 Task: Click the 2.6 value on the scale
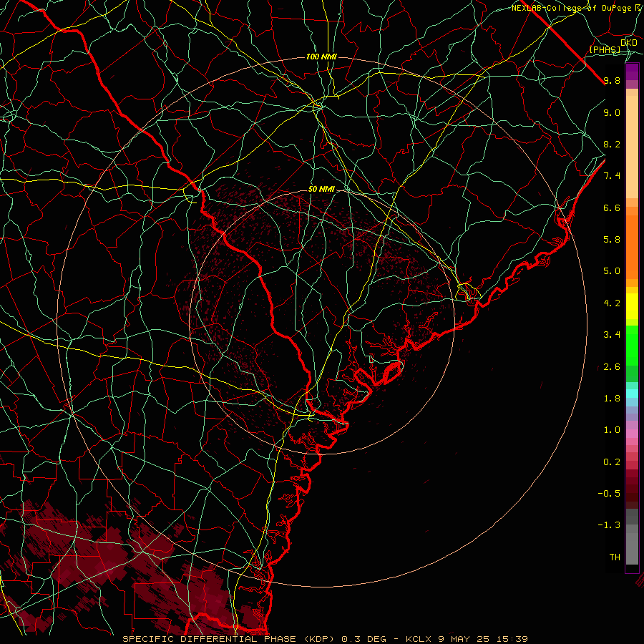point(612,367)
